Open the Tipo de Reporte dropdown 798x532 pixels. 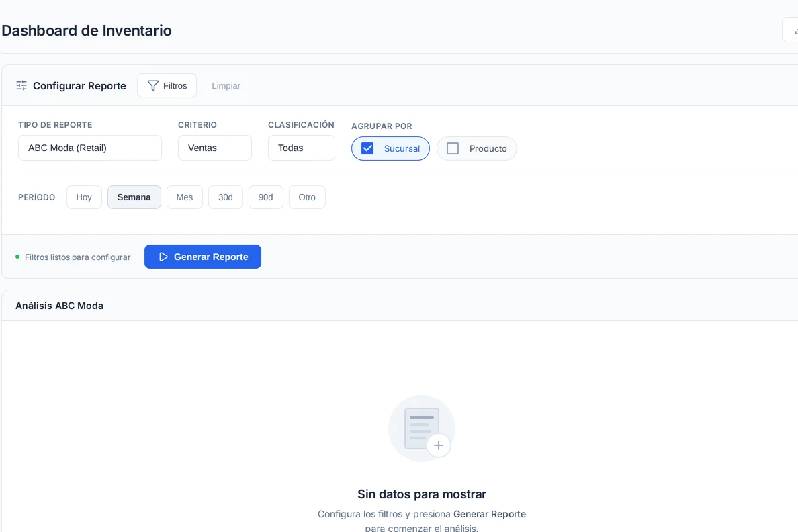point(90,148)
